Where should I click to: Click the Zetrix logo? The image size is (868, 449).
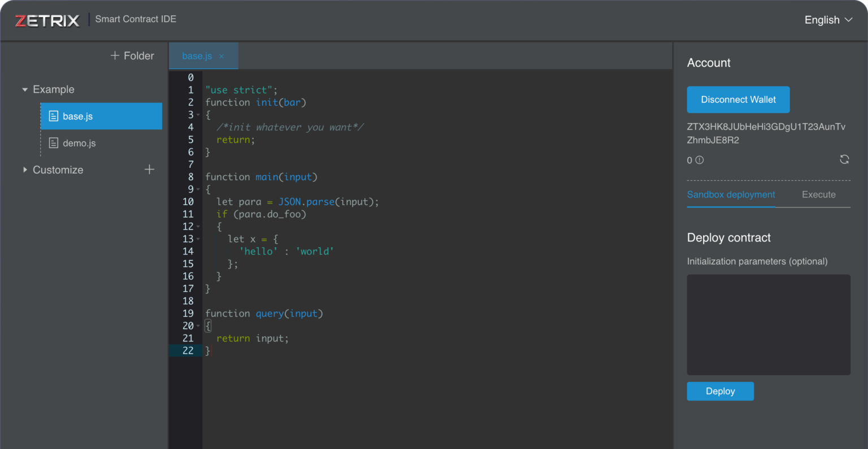pos(47,20)
